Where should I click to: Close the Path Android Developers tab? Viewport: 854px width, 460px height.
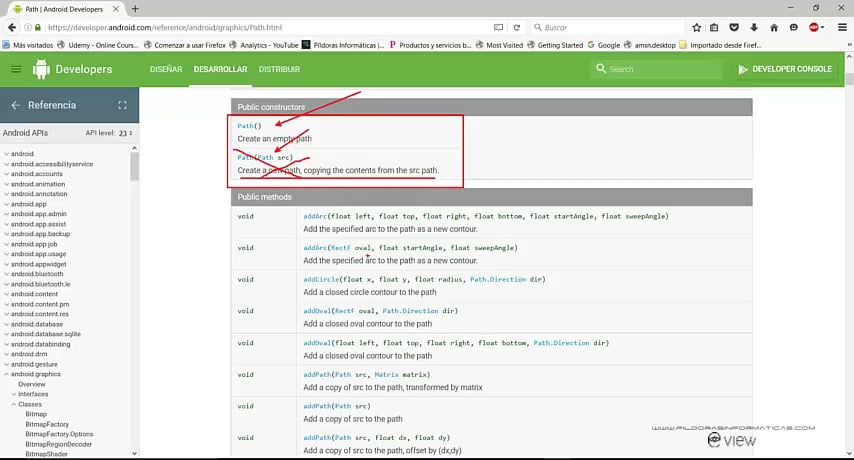click(x=115, y=9)
